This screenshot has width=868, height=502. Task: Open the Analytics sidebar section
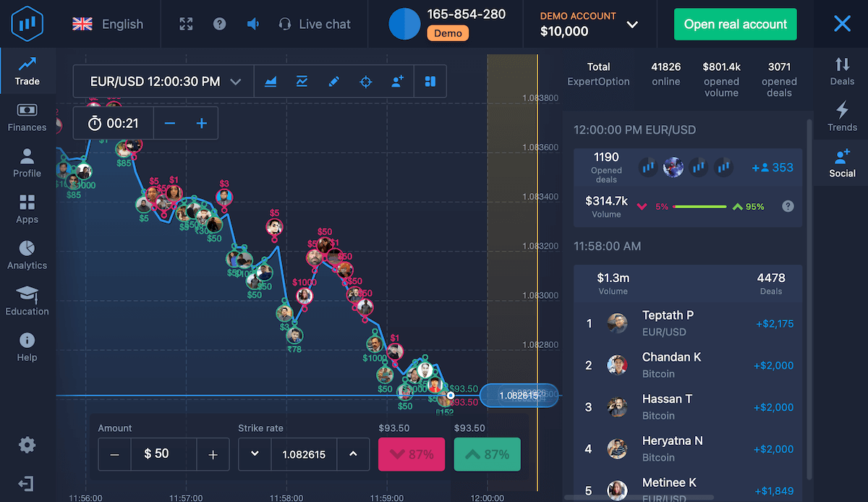(27, 255)
